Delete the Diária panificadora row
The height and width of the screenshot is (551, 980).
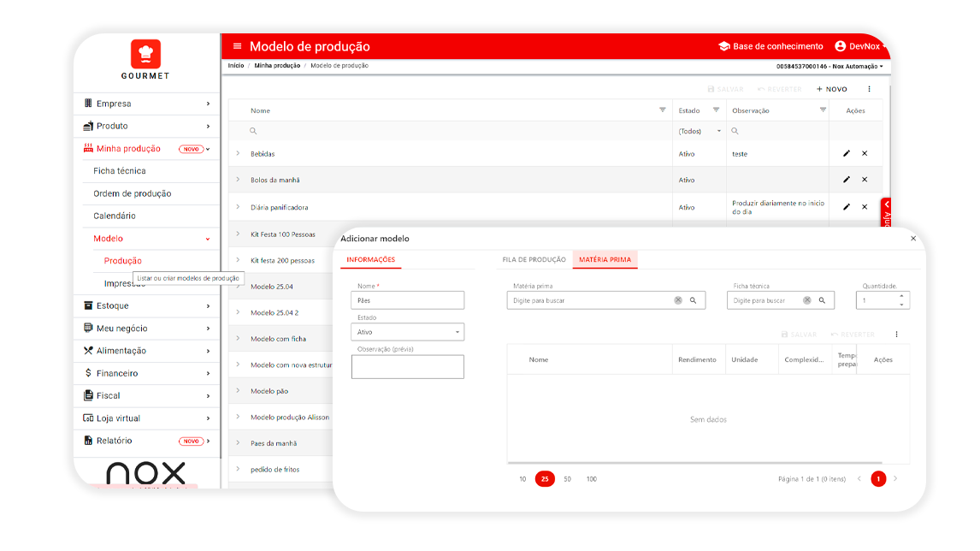pos(865,207)
